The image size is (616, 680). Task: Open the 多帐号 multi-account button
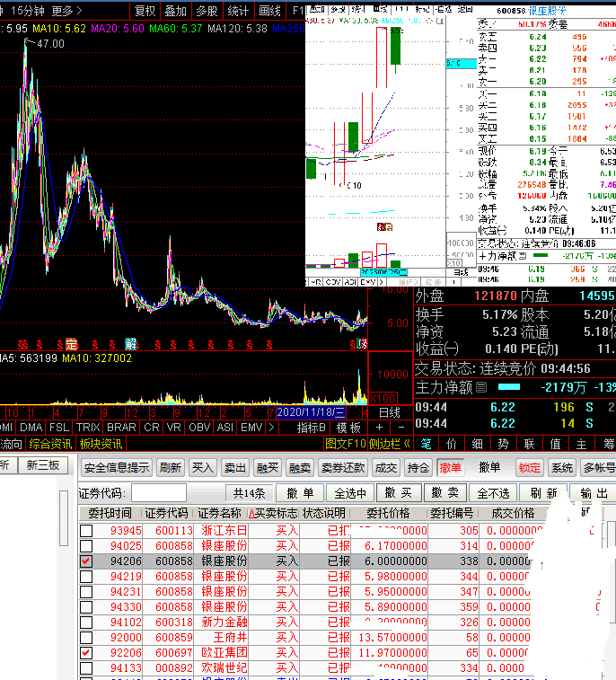coord(599,468)
